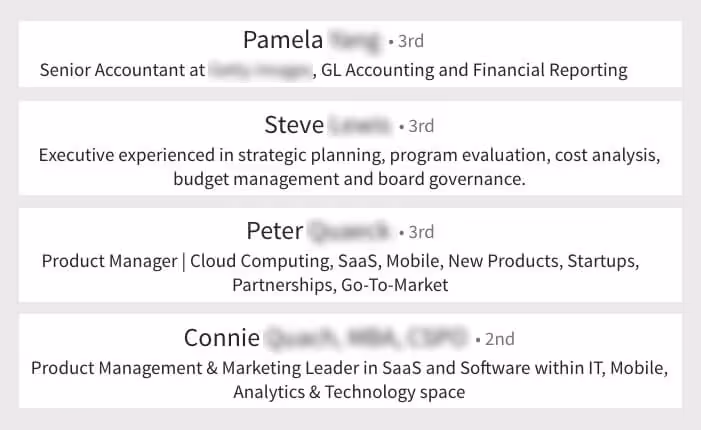The image size is (701, 430).
Task: Click the Senior Accountant headline text
Action: click(x=123, y=70)
